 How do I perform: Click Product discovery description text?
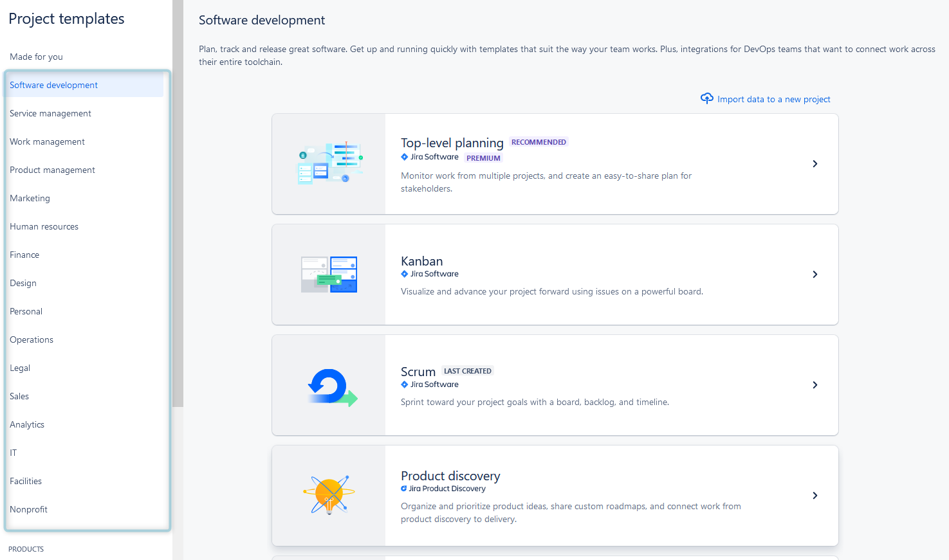[571, 512]
